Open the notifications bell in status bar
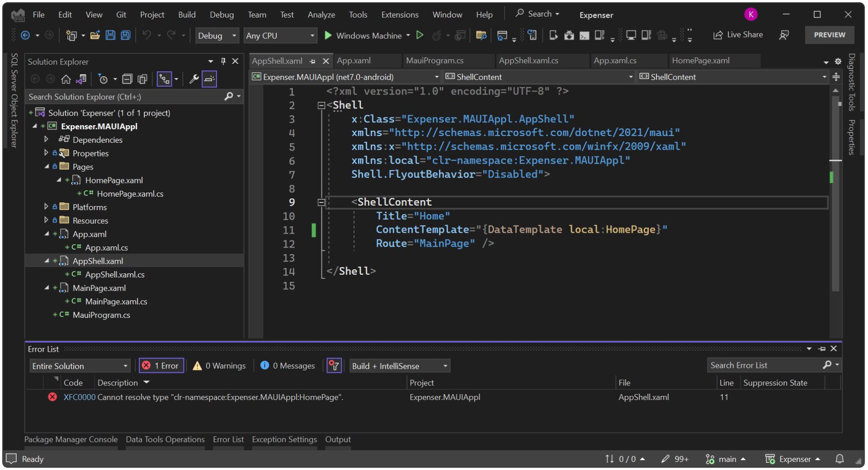868x470 pixels. pos(839,459)
